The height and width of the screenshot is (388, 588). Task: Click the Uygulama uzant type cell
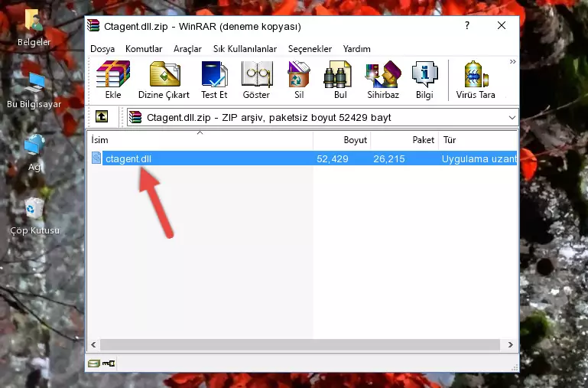point(479,158)
